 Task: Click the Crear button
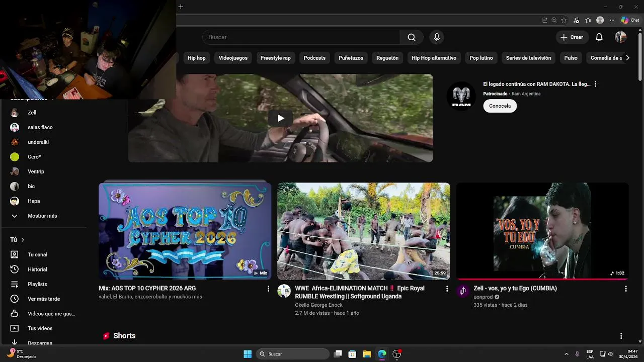click(x=572, y=37)
